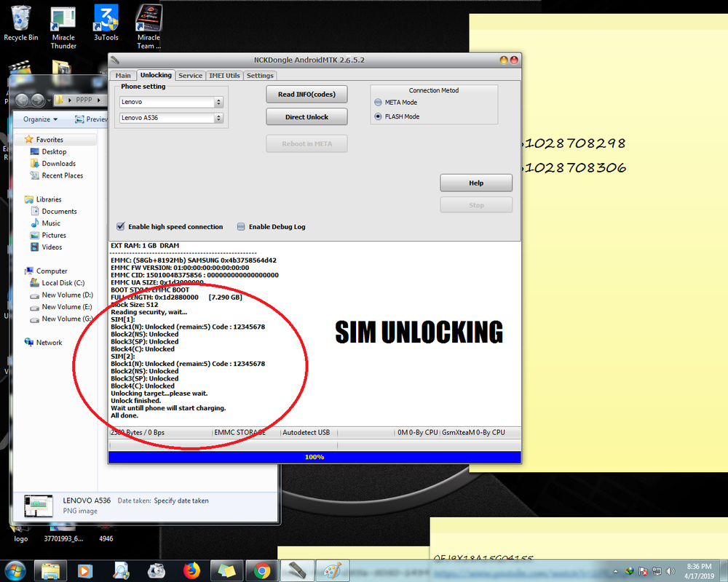Click the NCKDongle title bar app icon
Screen dimensions: 728x582
[x=115, y=60]
